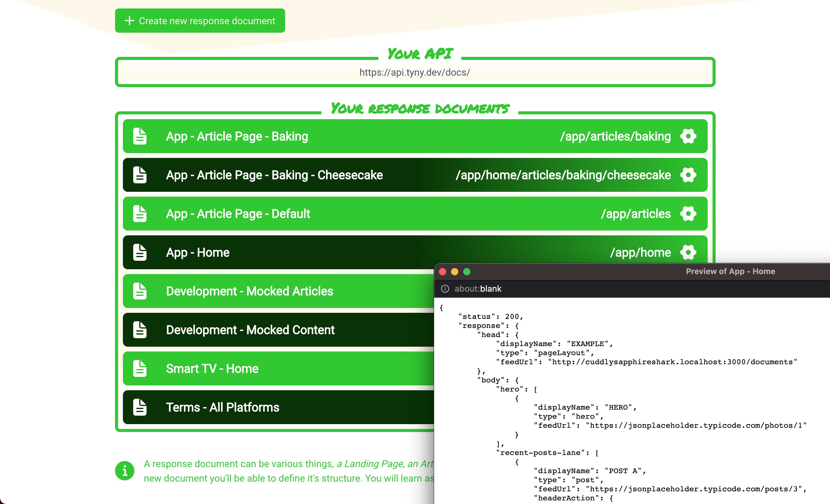
Task: Open Smart TV - Home document
Action: (x=212, y=369)
